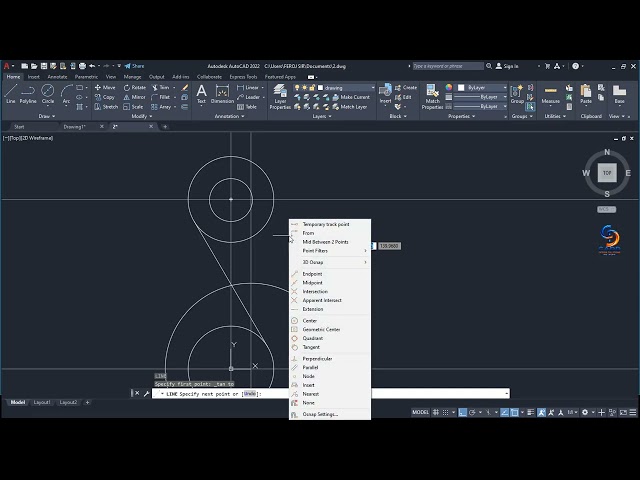Click the Dimension tool
640x480 pixels.
pyautogui.click(x=222, y=93)
